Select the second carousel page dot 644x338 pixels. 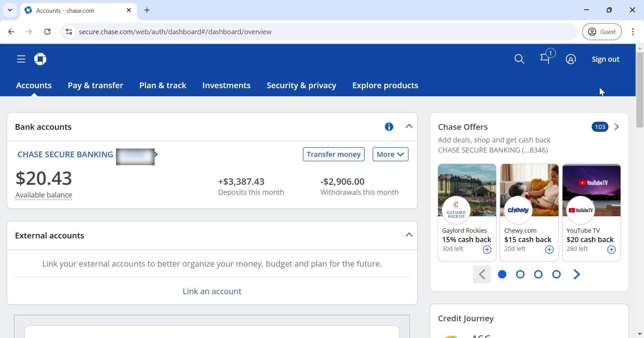520,275
